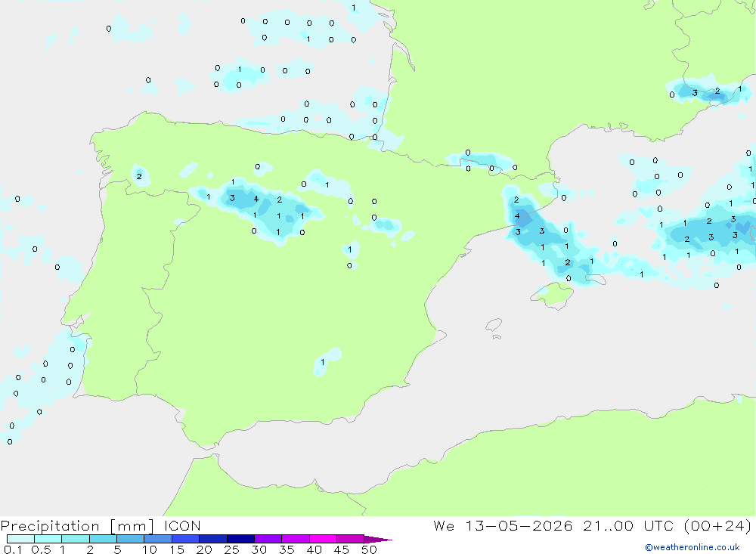Click the legend value "15"

(x=177, y=549)
